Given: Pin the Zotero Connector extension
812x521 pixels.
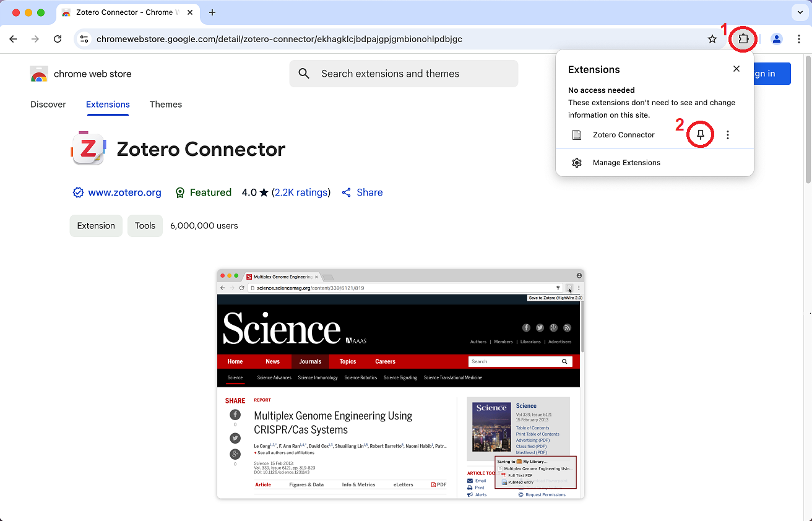Looking at the screenshot, I should tap(701, 135).
